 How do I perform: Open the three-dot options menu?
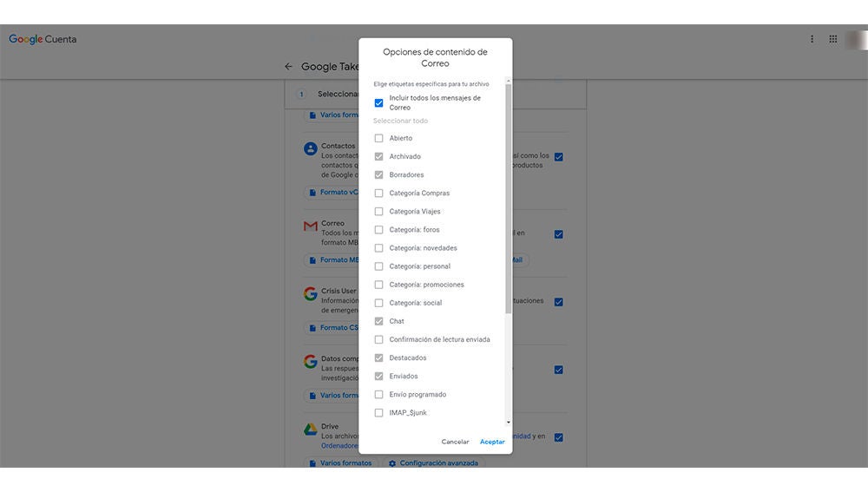812,39
